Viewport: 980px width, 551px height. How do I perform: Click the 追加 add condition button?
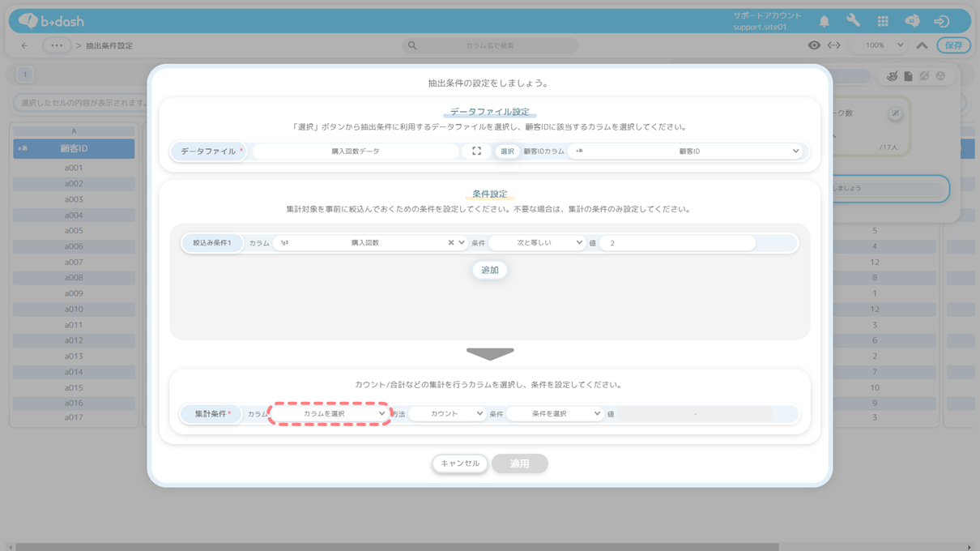(490, 270)
